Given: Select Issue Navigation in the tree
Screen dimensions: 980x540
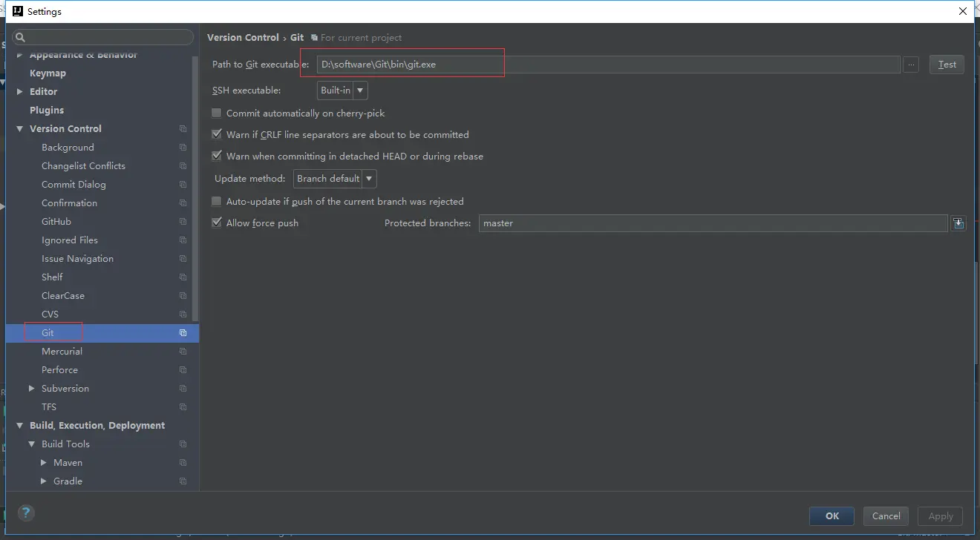Looking at the screenshot, I should click(x=77, y=259).
